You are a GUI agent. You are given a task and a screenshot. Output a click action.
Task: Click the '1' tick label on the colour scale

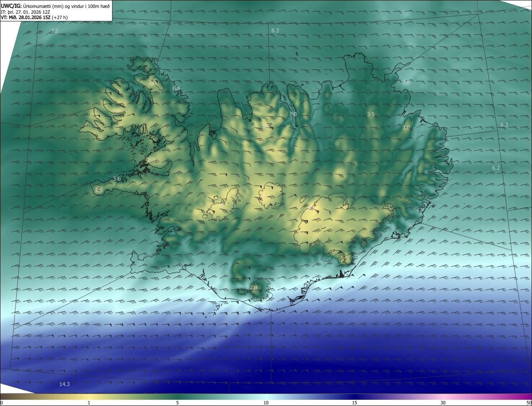coord(89,403)
